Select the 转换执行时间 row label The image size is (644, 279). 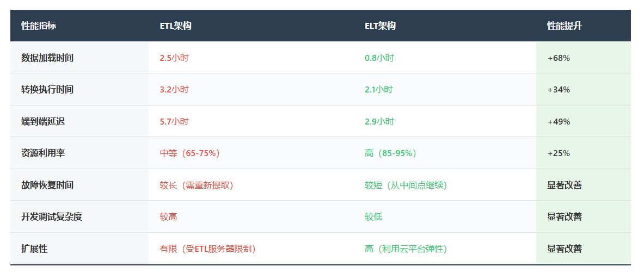(x=47, y=89)
